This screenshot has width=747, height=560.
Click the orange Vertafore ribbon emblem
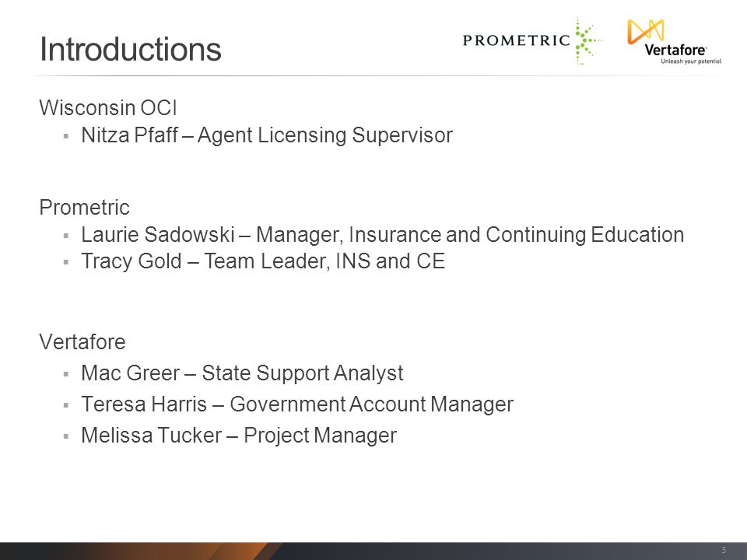point(646,31)
